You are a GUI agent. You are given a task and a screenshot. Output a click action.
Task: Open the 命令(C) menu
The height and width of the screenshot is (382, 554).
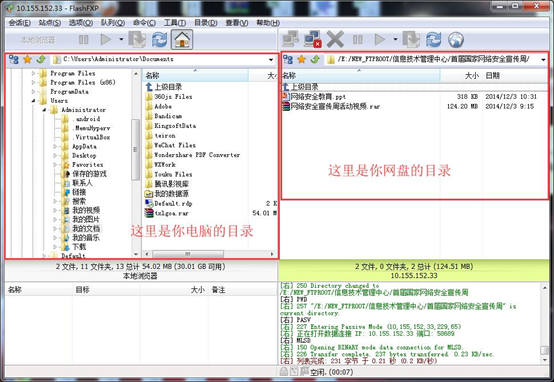tap(144, 23)
